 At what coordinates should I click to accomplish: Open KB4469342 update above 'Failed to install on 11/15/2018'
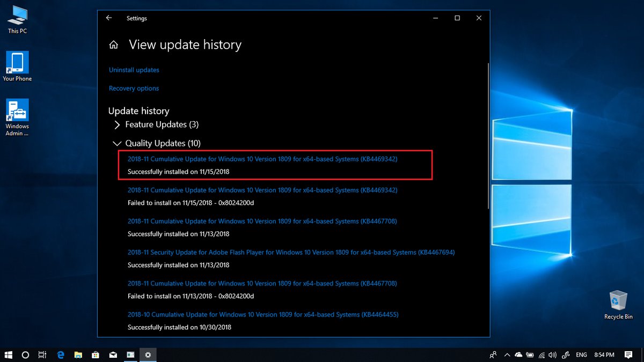[x=262, y=190]
